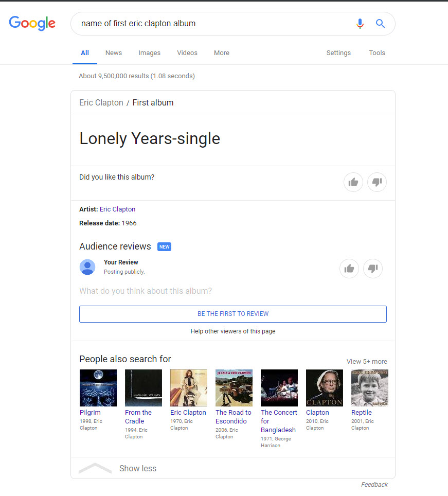Thumbs up in Your Review section
Screen dimensions: 448x496
click(x=349, y=269)
